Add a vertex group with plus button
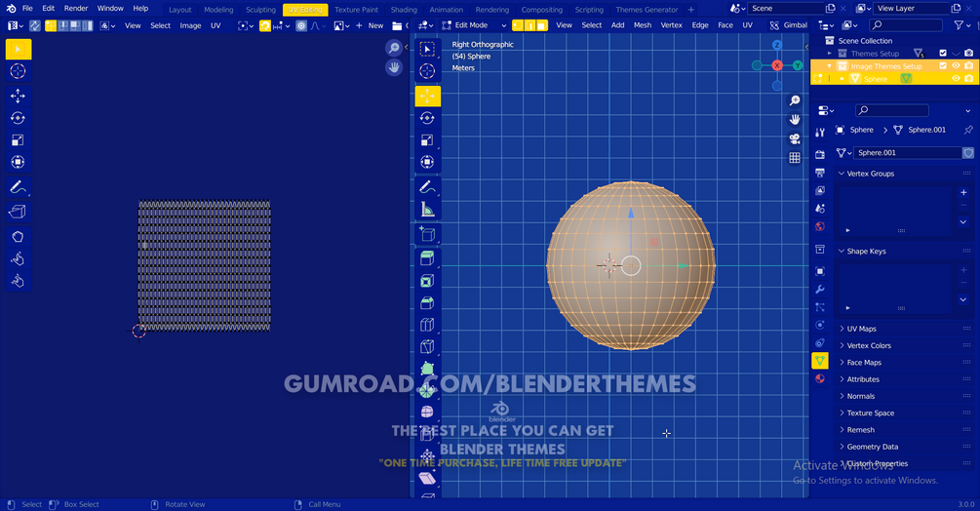 (963, 192)
